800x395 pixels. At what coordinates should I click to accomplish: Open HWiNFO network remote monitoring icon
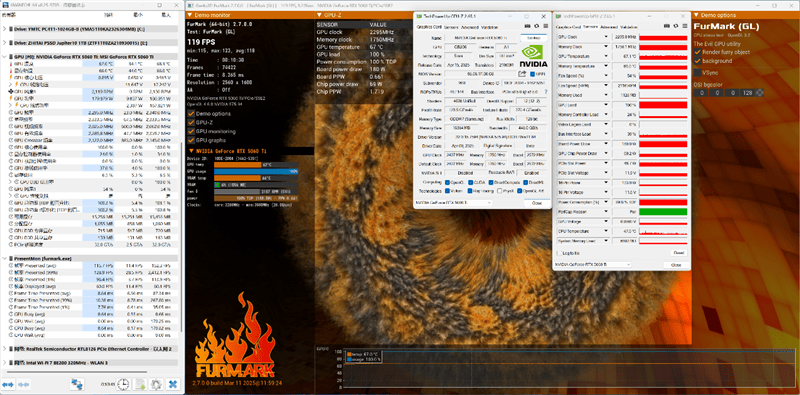tap(77, 384)
